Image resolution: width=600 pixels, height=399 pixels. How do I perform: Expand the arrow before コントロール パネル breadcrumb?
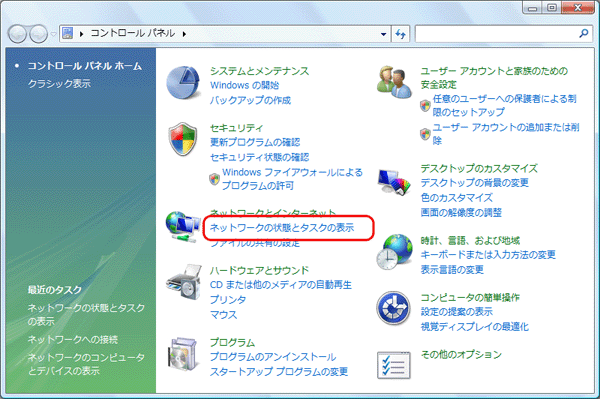point(82,34)
